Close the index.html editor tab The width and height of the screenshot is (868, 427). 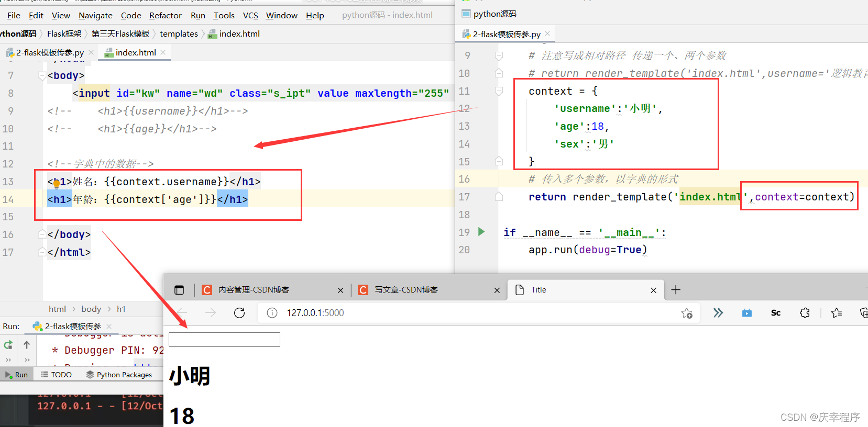click(163, 52)
